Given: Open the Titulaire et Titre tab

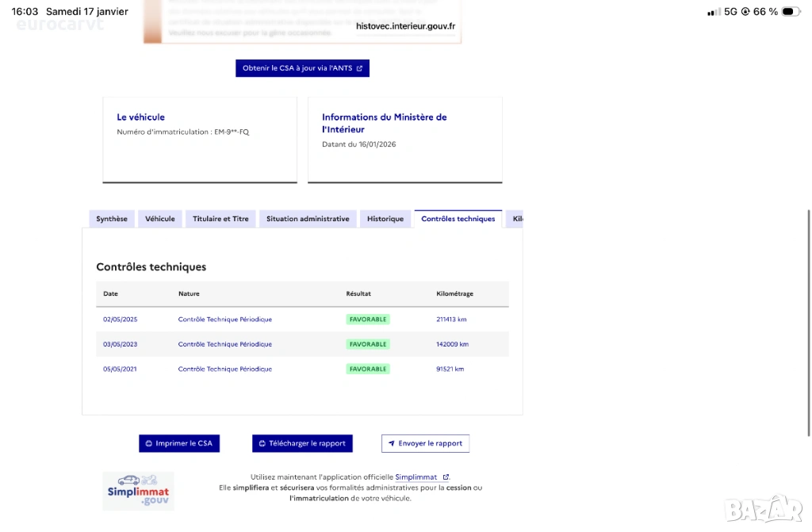Looking at the screenshot, I should (x=220, y=219).
